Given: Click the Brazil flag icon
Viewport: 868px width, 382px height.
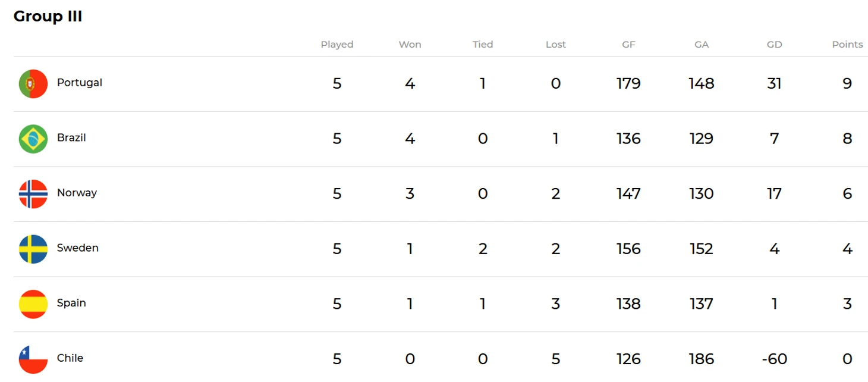Looking at the screenshot, I should click(33, 139).
